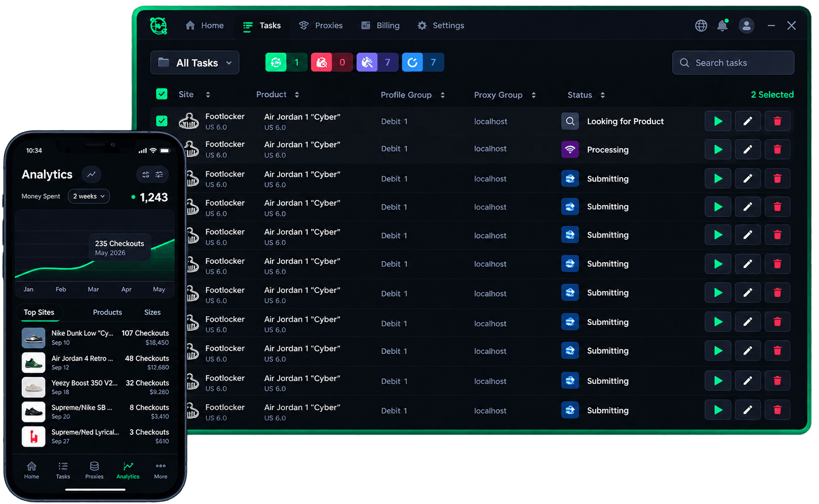Image resolution: width=819 pixels, height=504 pixels.
Task: Click Footlocker logo in checked row
Action: [189, 121]
